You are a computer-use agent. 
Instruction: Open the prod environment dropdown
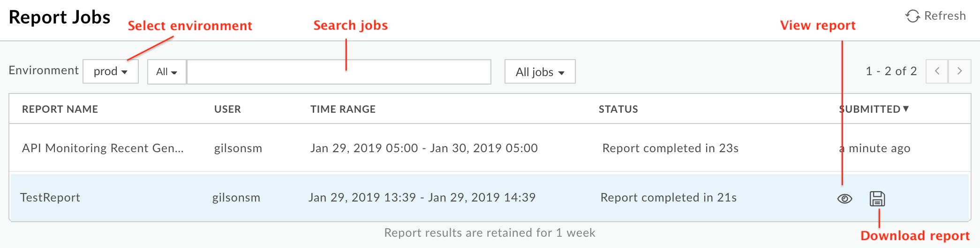tap(111, 72)
